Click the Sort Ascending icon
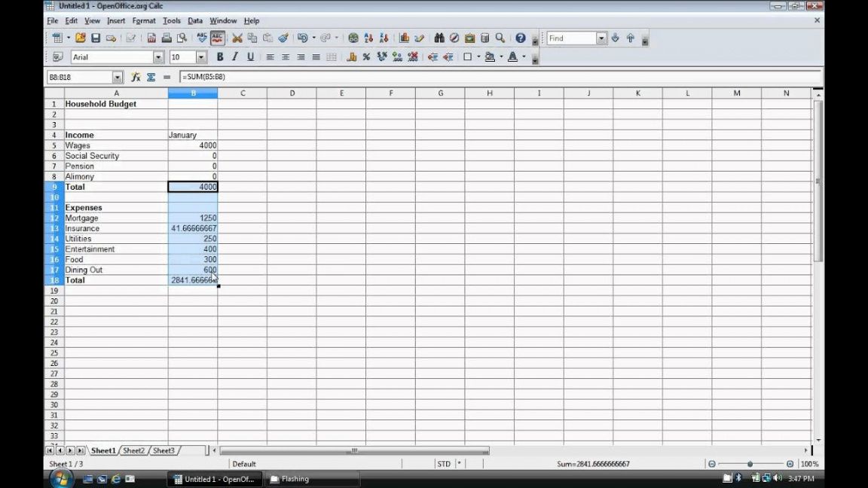This screenshot has height=488, width=868. click(368, 38)
